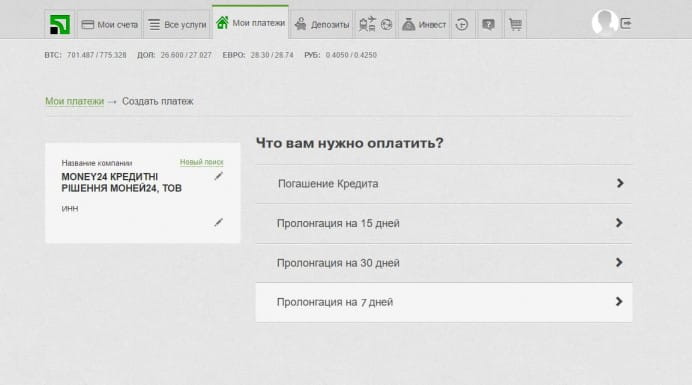Open the Депозиты tab

(x=322, y=24)
